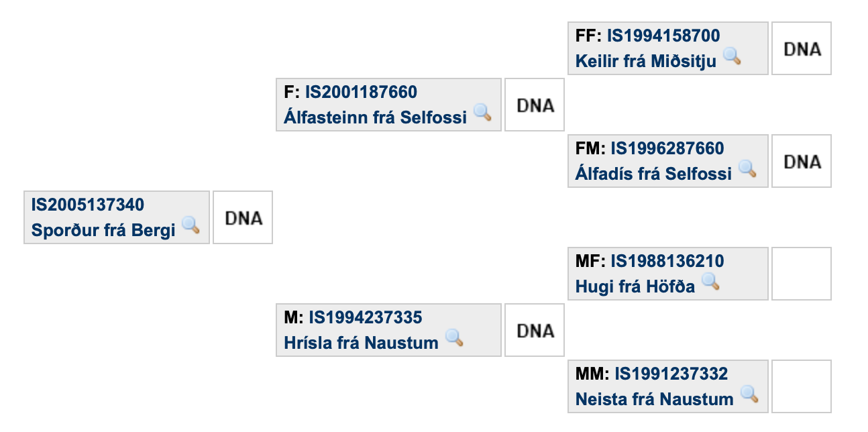Click magnifier icon beside Keilir frá Miðsitju
This screenshot has height=432, width=868.
tap(732, 56)
